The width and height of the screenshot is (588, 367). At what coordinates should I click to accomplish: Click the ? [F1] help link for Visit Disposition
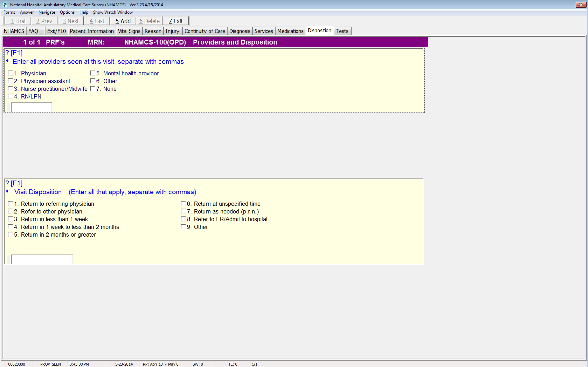14,183
